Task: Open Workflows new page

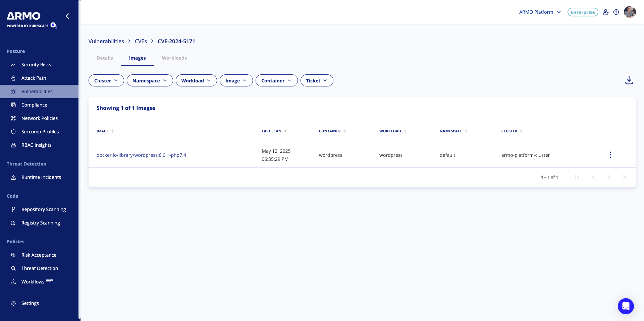Action: (37, 282)
